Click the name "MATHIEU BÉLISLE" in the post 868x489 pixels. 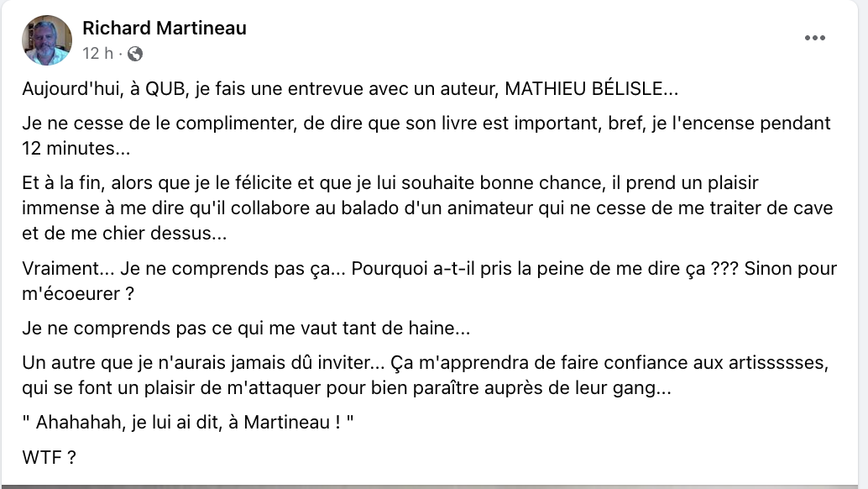point(583,88)
